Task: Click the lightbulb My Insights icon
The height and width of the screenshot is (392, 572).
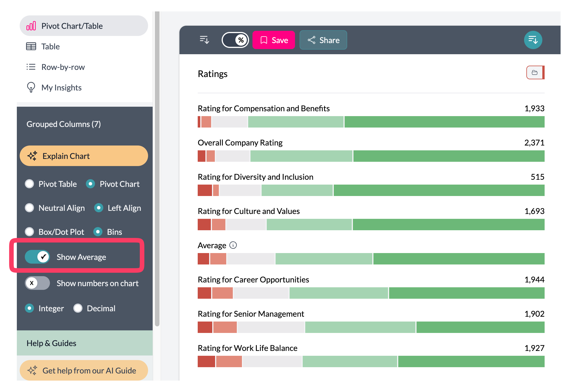Action: point(31,87)
